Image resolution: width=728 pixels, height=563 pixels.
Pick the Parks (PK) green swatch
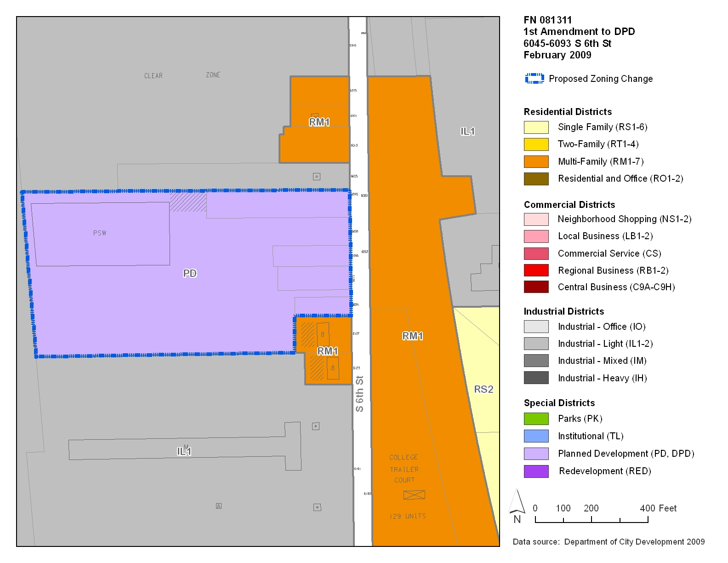(x=536, y=419)
